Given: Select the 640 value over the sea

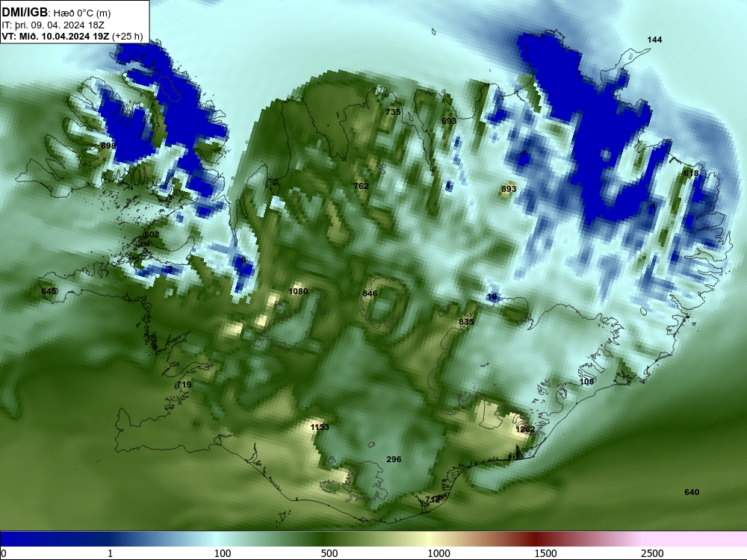Looking at the screenshot, I should (x=692, y=492).
